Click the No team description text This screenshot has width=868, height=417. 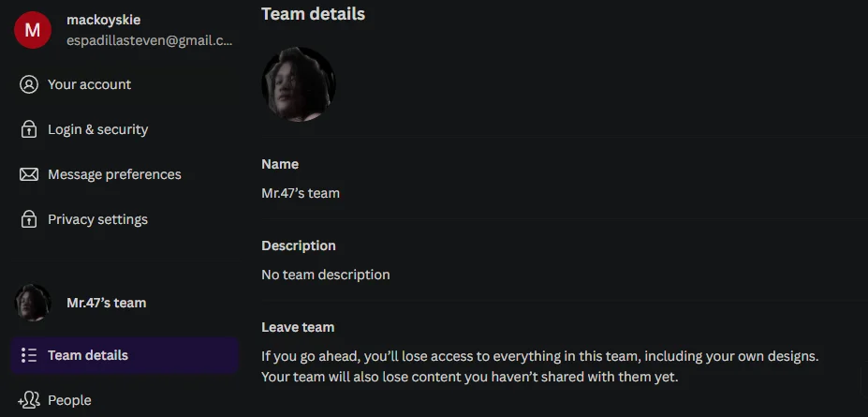[x=326, y=275]
